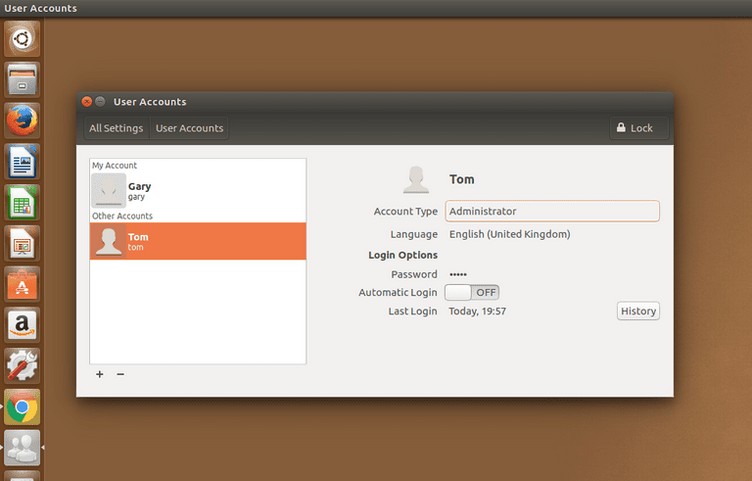Open the Ubuntu Dash launcher icon

(22, 39)
